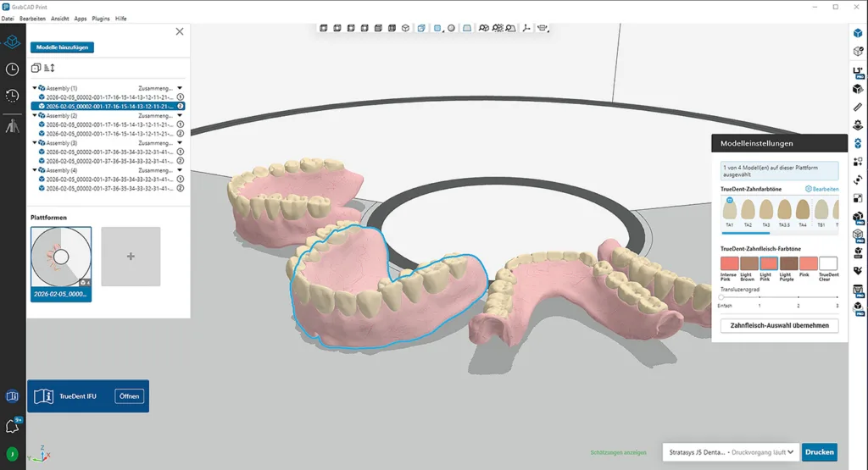Select the Intense Pink gum color swatch
This screenshot has height=470, width=868.
pos(729,263)
